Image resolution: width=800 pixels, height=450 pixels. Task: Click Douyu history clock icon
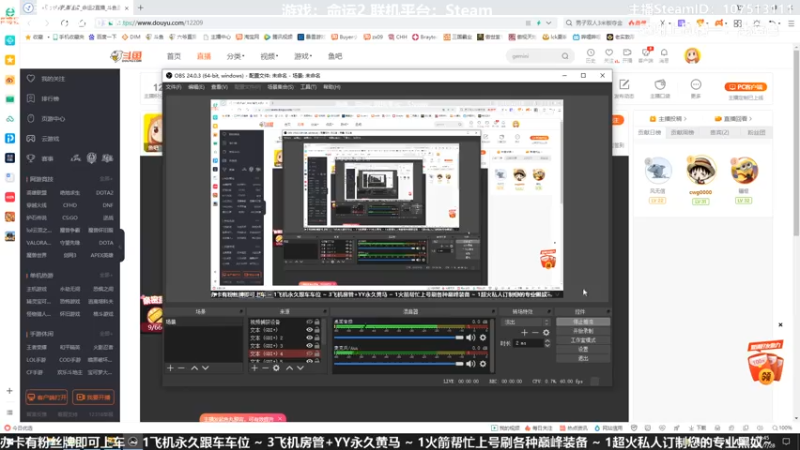[x=590, y=55]
